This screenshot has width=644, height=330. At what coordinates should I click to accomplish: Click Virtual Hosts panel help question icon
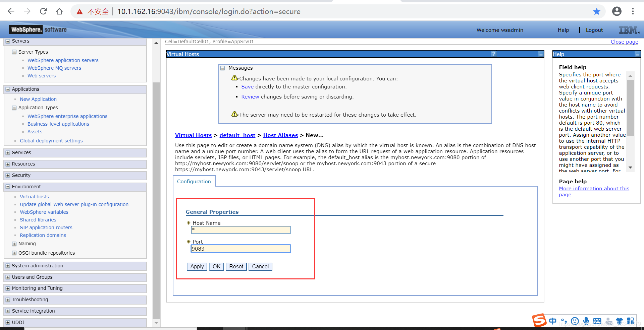pyautogui.click(x=493, y=54)
